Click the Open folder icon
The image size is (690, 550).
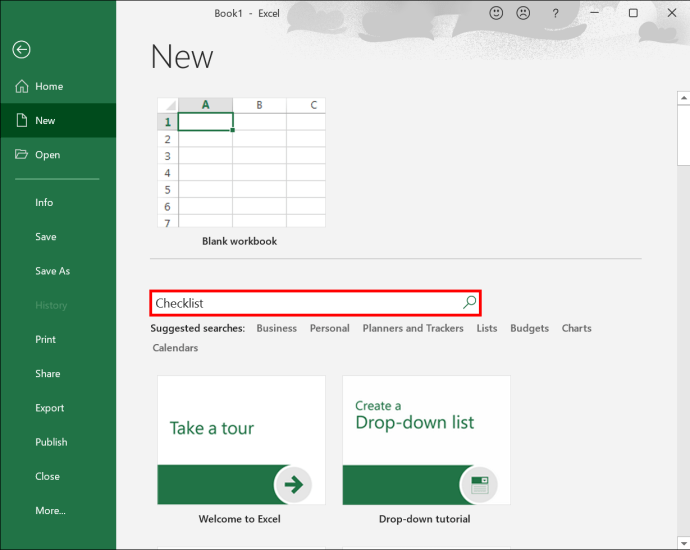(x=21, y=154)
